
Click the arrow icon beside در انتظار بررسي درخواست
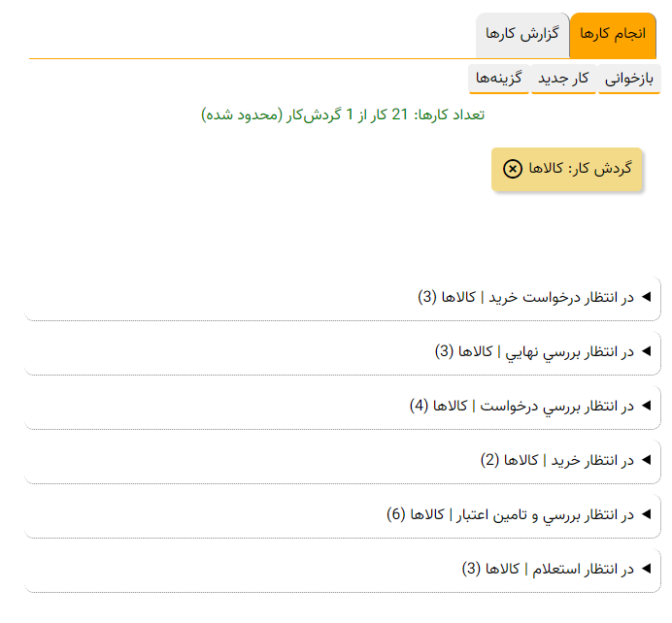pyautogui.click(x=646, y=405)
